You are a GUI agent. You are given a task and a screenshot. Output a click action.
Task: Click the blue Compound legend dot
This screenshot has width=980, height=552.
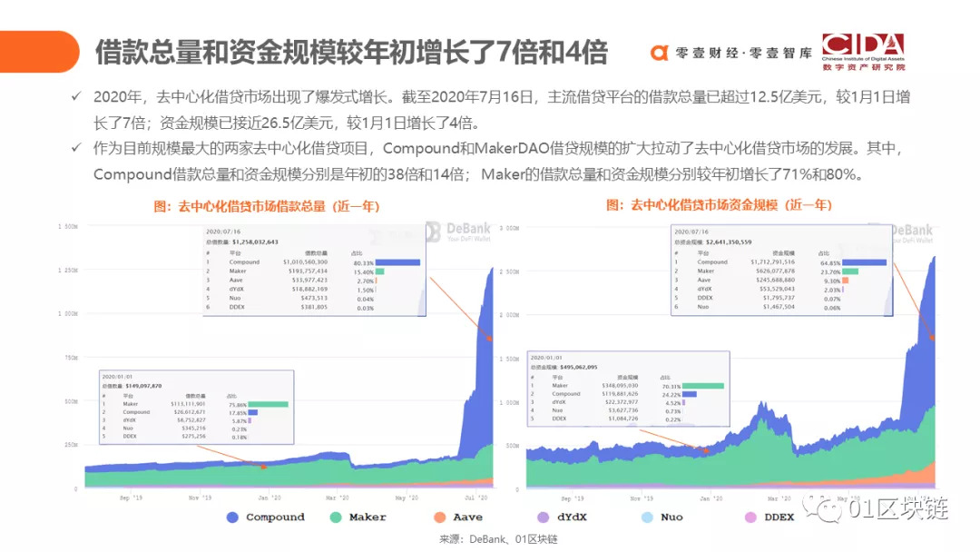pos(232,517)
